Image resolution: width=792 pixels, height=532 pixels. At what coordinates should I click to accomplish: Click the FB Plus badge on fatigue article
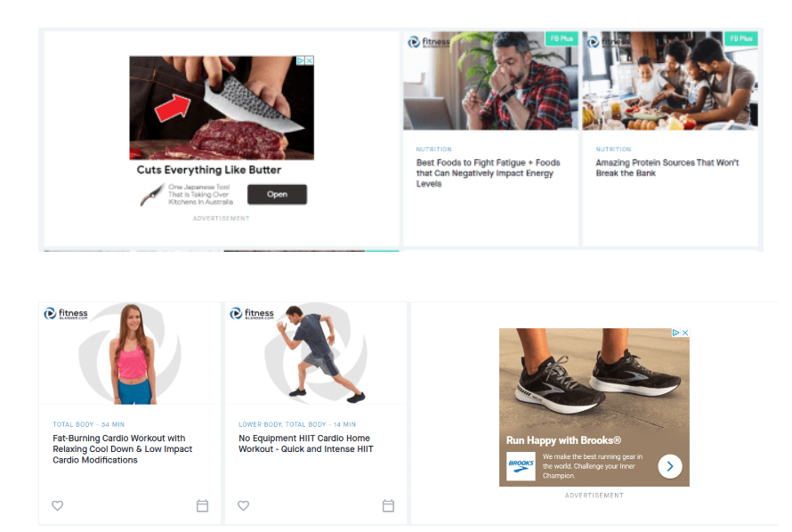pos(562,38)
